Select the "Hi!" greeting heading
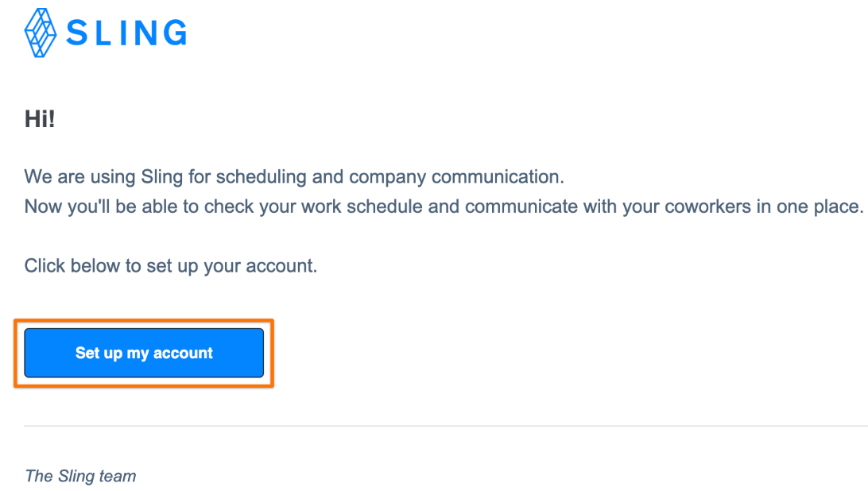The width and height of the screenshot is (868, 491). click(40, 120)
